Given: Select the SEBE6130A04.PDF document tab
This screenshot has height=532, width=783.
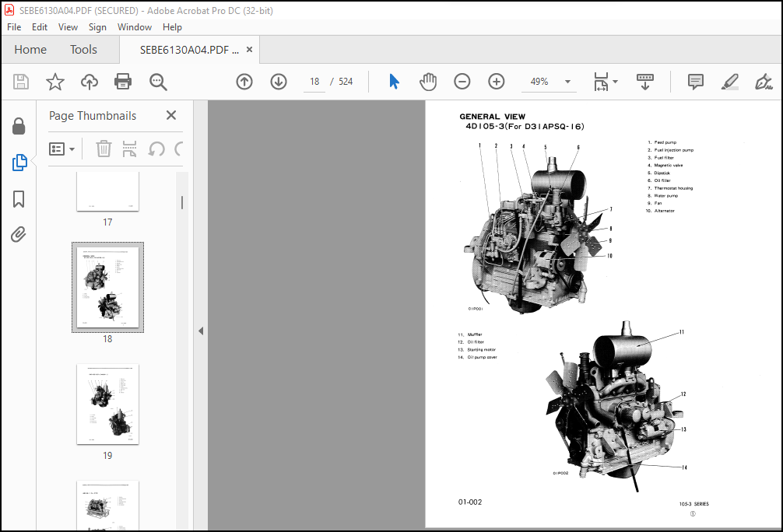Looking at the screenshot, I should (189, 50).
